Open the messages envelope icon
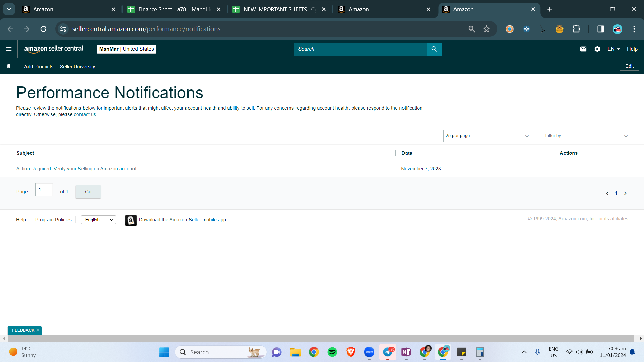Image resolution: width=644 pixels, height=362 pixels. 583,49
